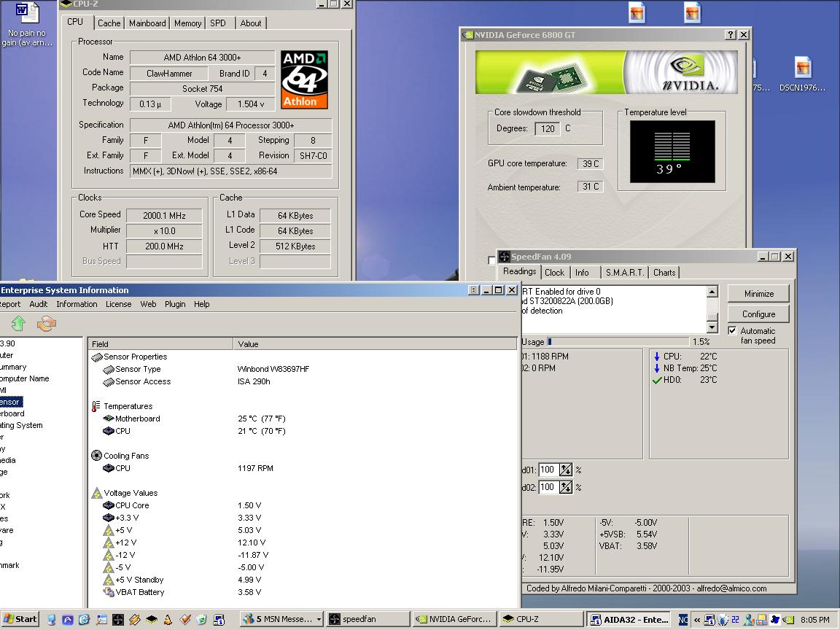This screenshot has height=630, width=840.
Task: Click the SpeedFan temperature '22' tray icon
Action: point(734,619)
